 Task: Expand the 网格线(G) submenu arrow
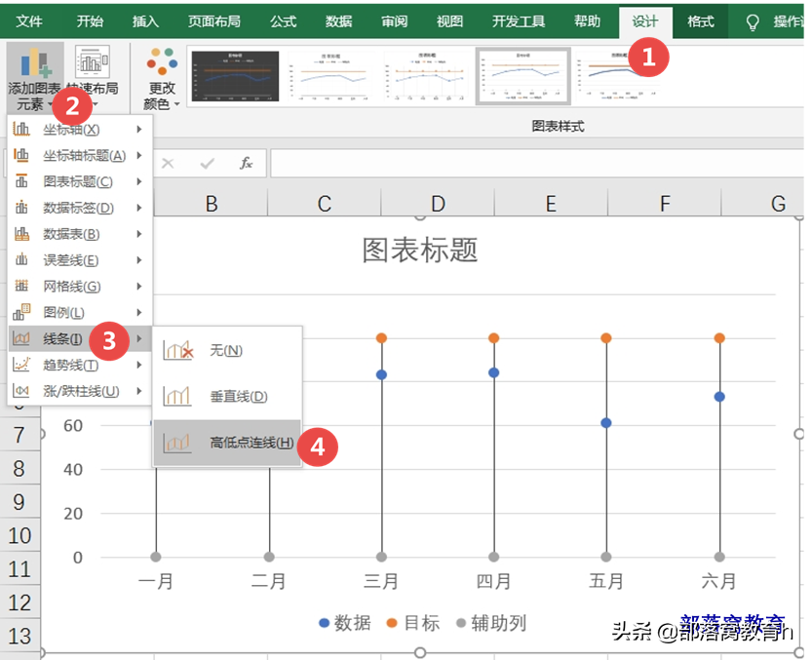(x=139, y=286)
